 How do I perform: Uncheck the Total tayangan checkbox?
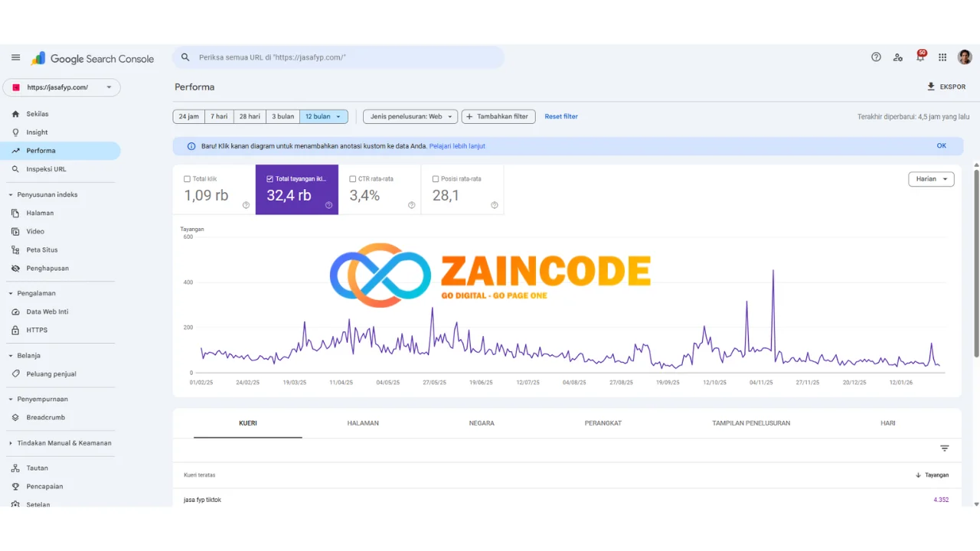point(269,179)
